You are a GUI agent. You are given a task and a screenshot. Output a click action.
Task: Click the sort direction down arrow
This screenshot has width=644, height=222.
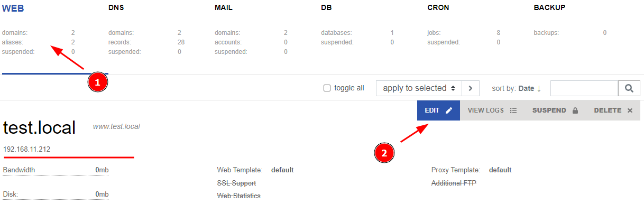[x=539, y=88]
